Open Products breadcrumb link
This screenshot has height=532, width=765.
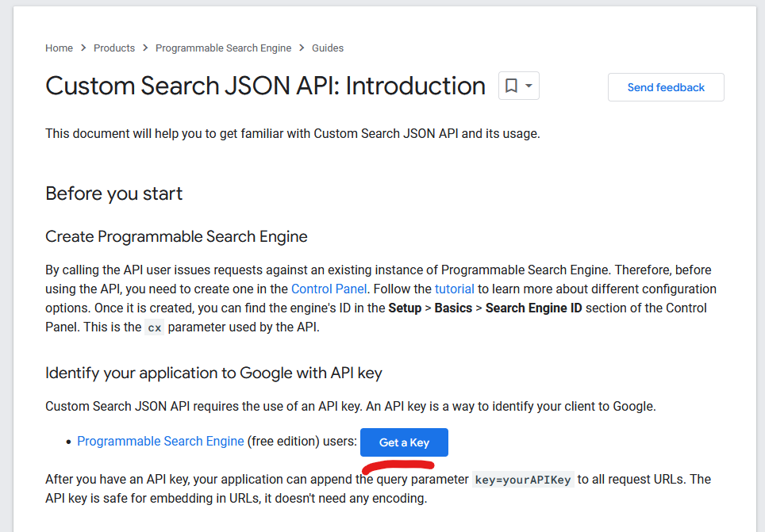[x=114, y=48]
